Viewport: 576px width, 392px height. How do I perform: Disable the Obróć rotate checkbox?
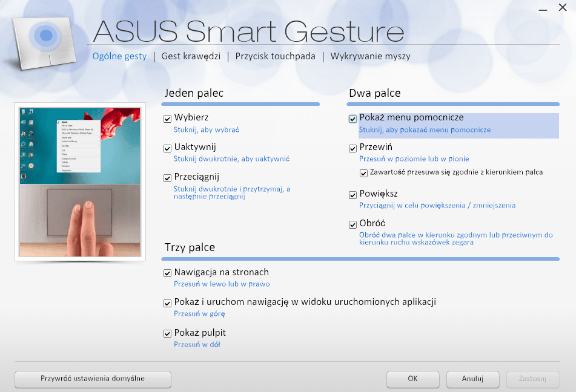point(353,224)
